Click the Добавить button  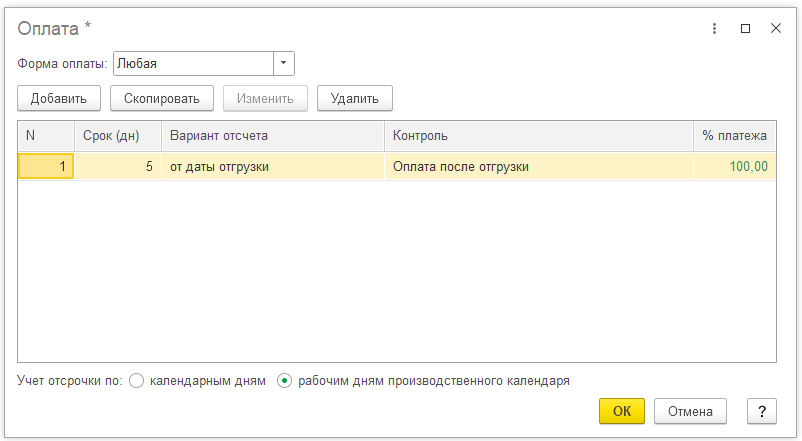[59, 98]
